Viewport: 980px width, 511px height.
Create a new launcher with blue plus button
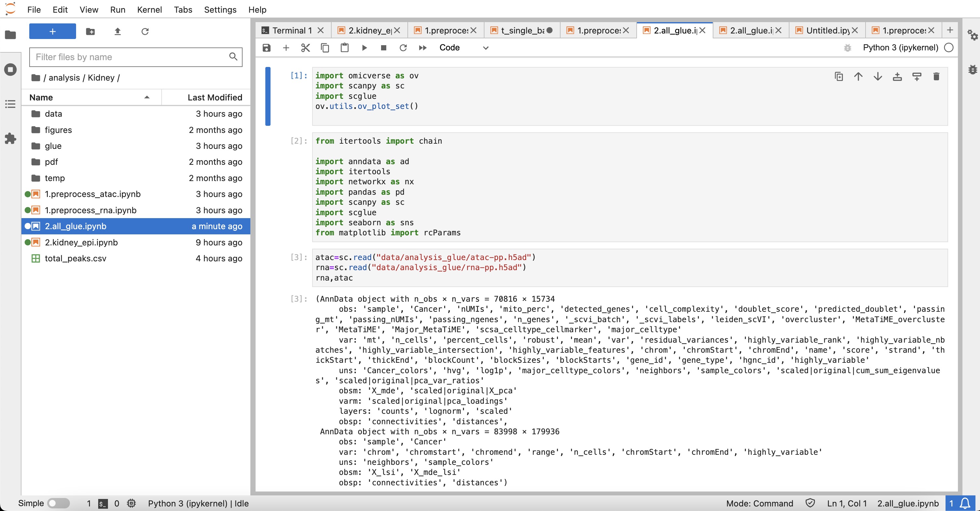click(x=52, y=31)
